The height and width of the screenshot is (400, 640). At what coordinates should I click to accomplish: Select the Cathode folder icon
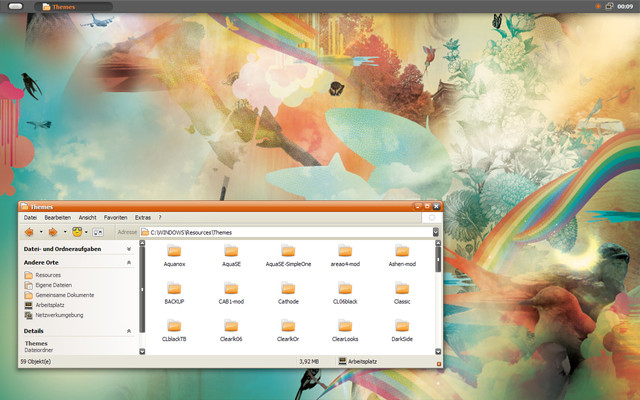pos(288,288)
